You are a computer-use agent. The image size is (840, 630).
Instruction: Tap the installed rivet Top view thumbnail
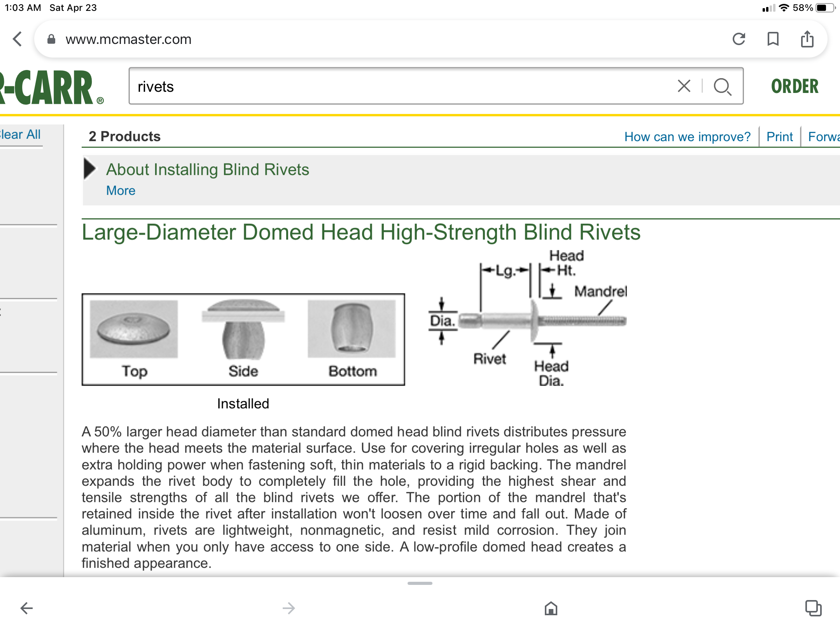134,329
